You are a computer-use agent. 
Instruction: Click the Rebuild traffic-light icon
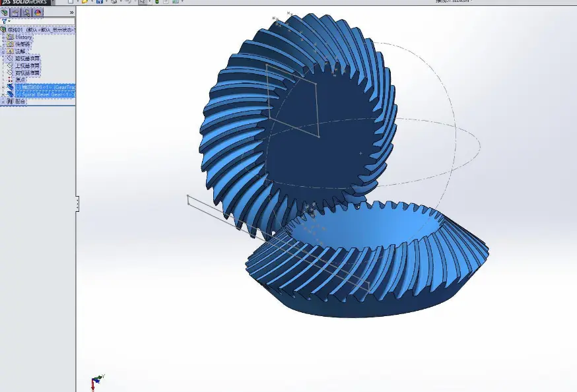point(156,3)
